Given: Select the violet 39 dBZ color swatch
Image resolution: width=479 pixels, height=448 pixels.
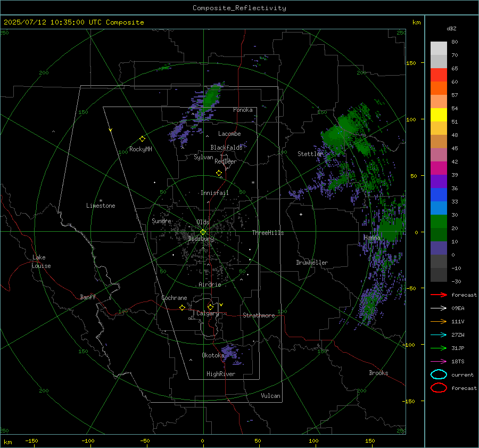Looking at the screenshot, I should 439,181.
